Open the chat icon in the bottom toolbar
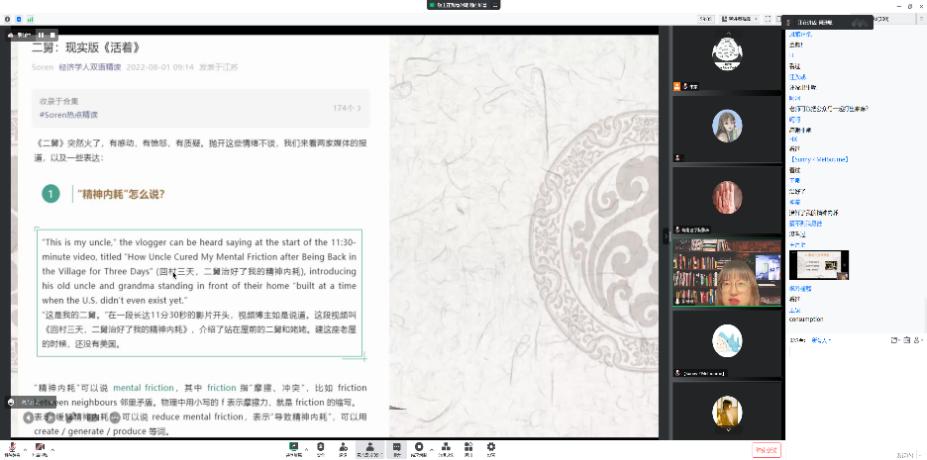The width and height of the screenshot is (927, 460). [x=396, y=447]
